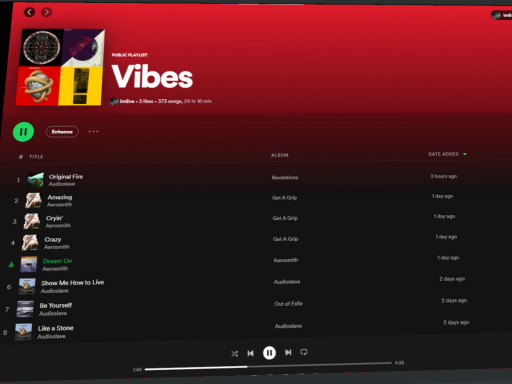Open the playlist owner's profile link
The height and width of the screenshot is (384, 512).
click(x=127, y=101)
